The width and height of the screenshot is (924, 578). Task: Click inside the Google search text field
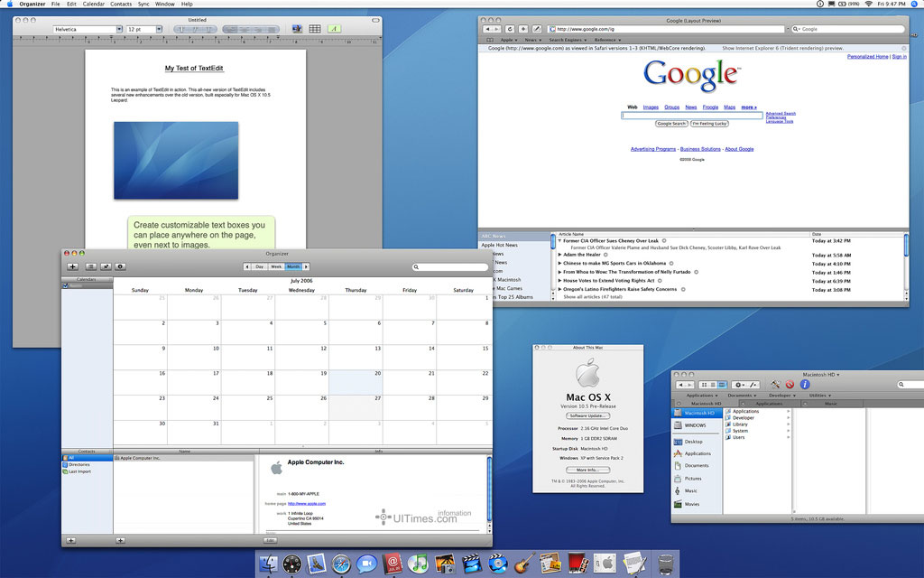click(692, 116)
